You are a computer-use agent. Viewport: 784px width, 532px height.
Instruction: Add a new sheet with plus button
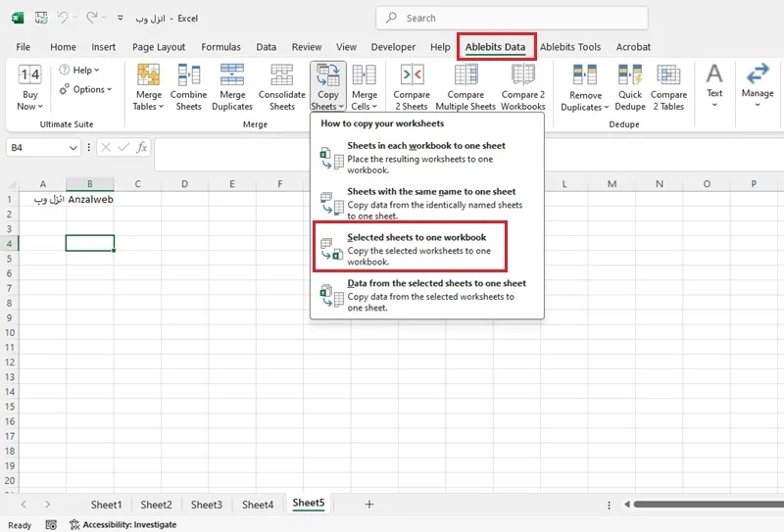[369, 504]
